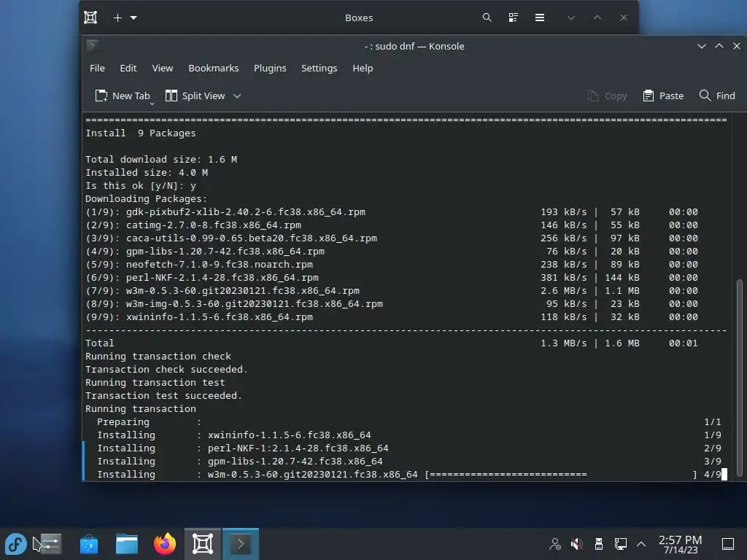Click the removable devices tray icon
The width and height of the screenshot is (747, 560).
[599, 544]
